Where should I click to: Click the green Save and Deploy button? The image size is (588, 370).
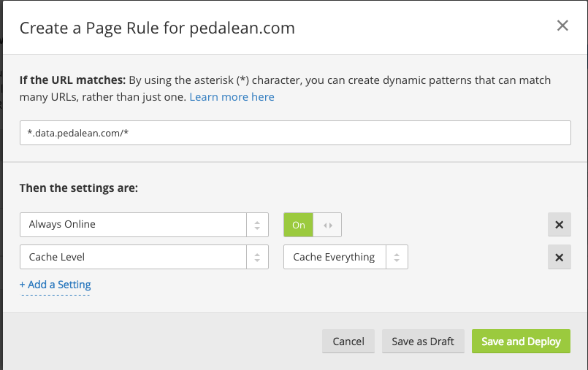click(521, 342)
